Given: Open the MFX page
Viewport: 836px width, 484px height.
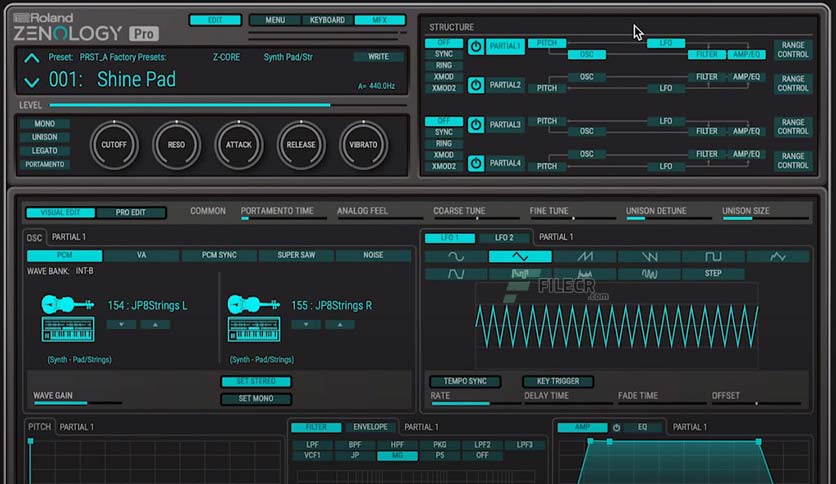Looking at the screenshot, I should 380,20.
